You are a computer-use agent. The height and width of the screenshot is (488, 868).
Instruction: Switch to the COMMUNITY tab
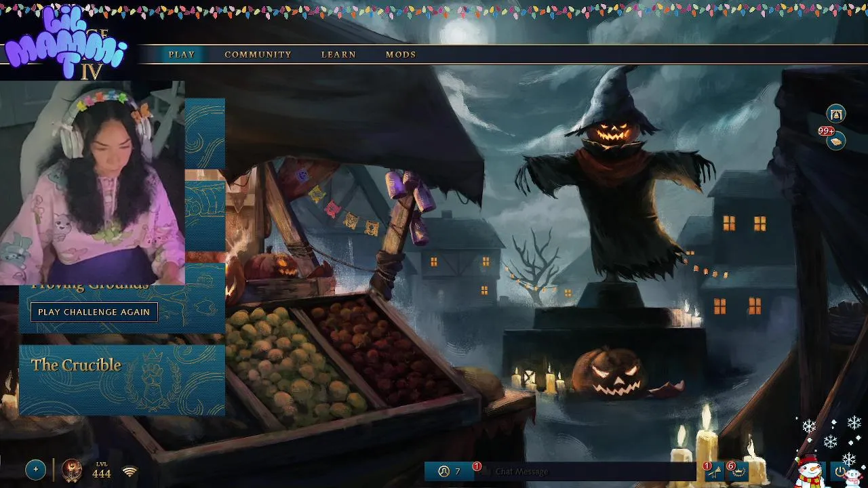(x=258, y=54)
